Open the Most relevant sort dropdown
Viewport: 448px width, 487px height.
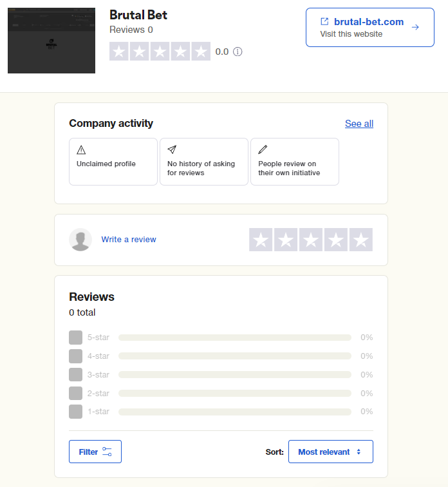click(x=330, y=452)
